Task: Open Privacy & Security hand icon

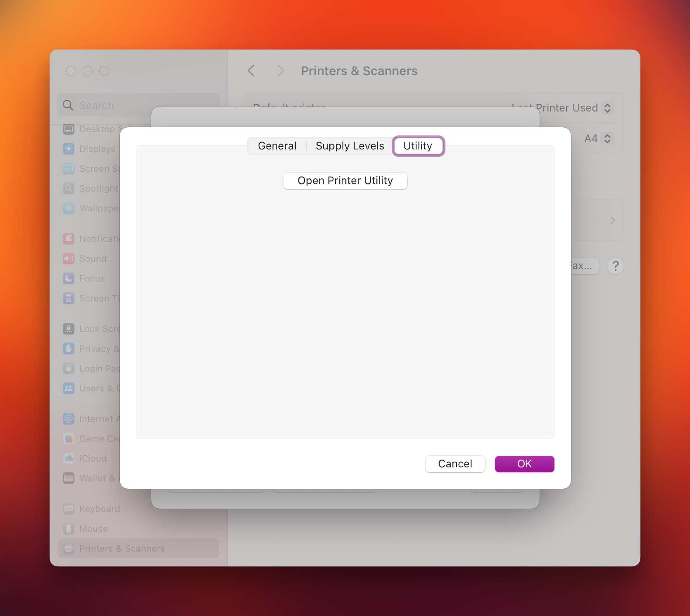Action: tap(69, 348)
